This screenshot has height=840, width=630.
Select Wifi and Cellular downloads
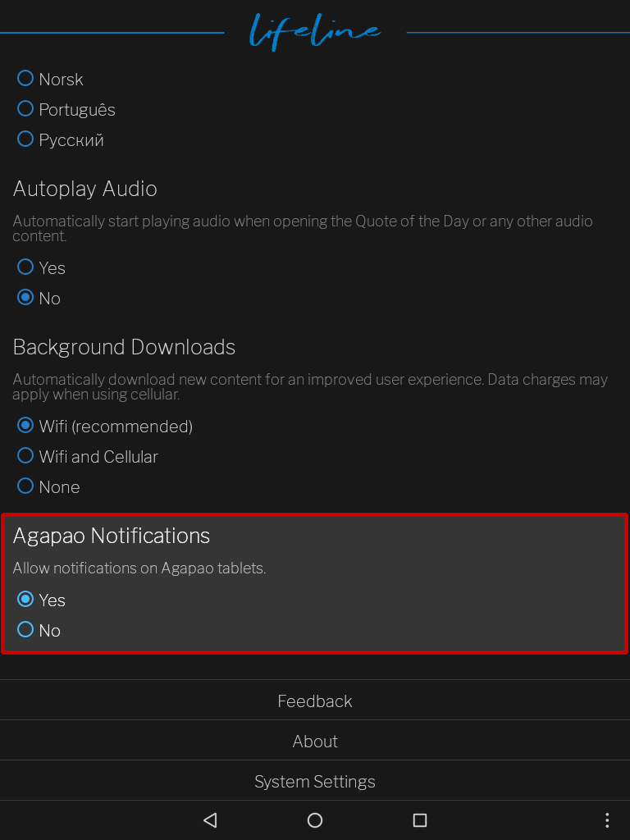tap(88, 456)
